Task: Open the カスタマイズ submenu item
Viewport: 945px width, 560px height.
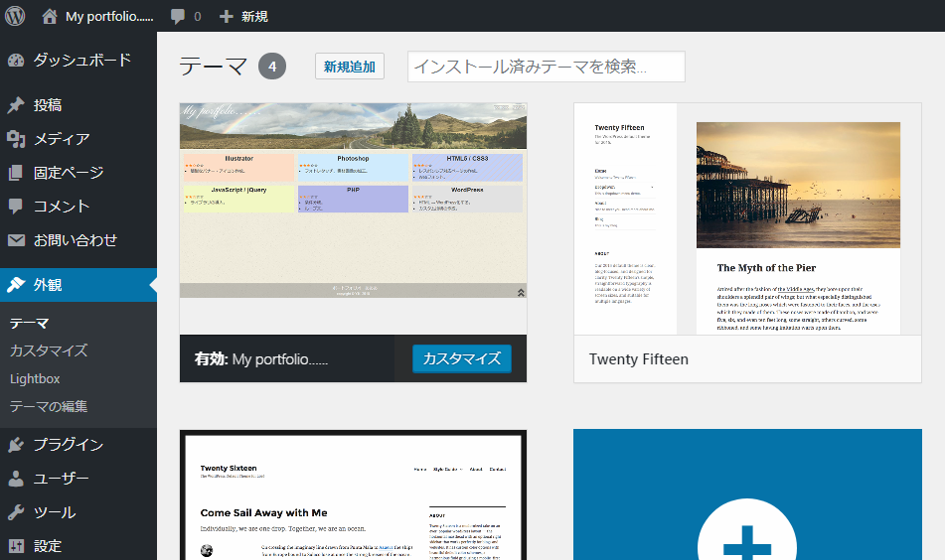Action: [x=49, y=350]
